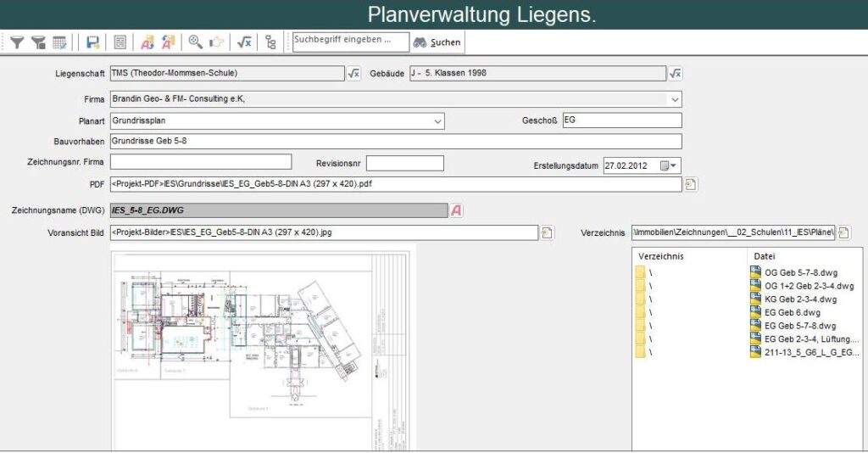Click into the Suchbegriff search field
Image resolution: width=868 pixels, height=453 pixels.
349,41
